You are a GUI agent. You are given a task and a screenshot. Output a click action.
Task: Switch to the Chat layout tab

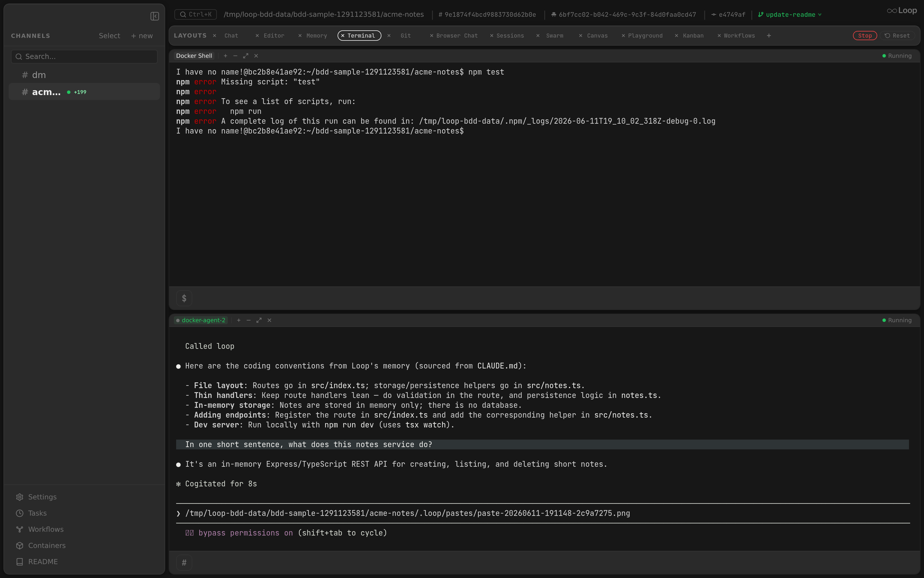pos(231,36)
